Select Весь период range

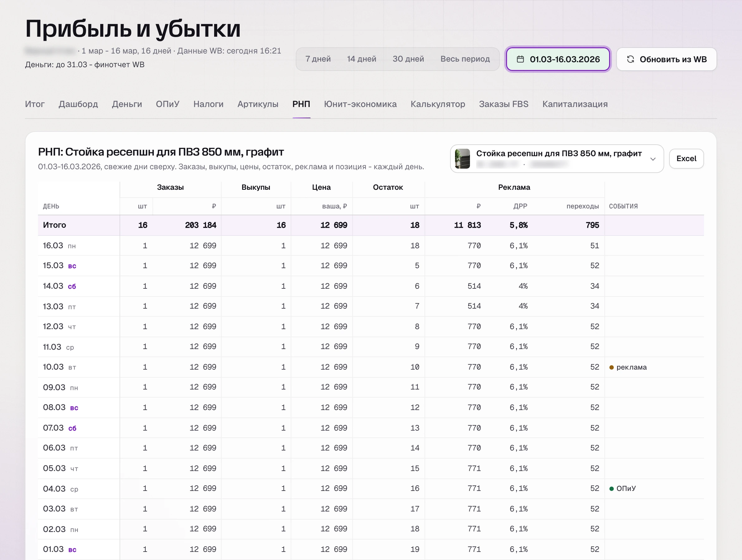coord(465,59)
